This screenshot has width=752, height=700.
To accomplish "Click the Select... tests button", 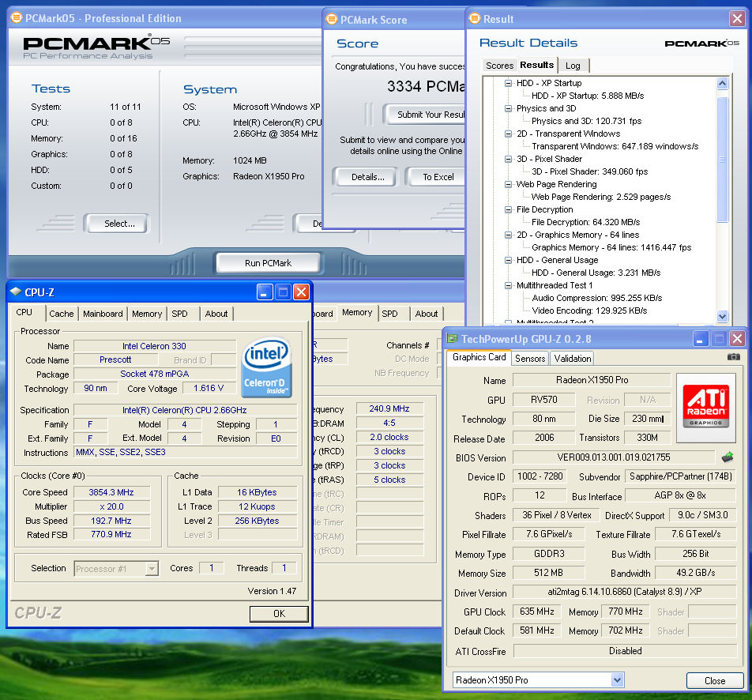I will coord(117,224).
